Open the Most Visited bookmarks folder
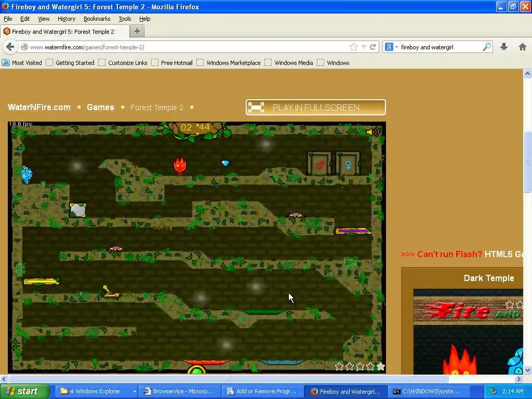532x399 pixels. 22,63
